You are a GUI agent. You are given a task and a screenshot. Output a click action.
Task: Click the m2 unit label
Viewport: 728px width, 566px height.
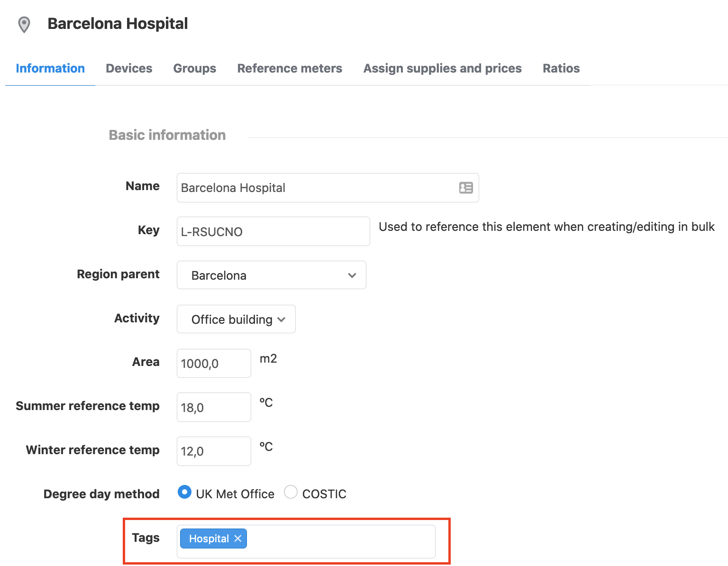click(x=268, y=358)
